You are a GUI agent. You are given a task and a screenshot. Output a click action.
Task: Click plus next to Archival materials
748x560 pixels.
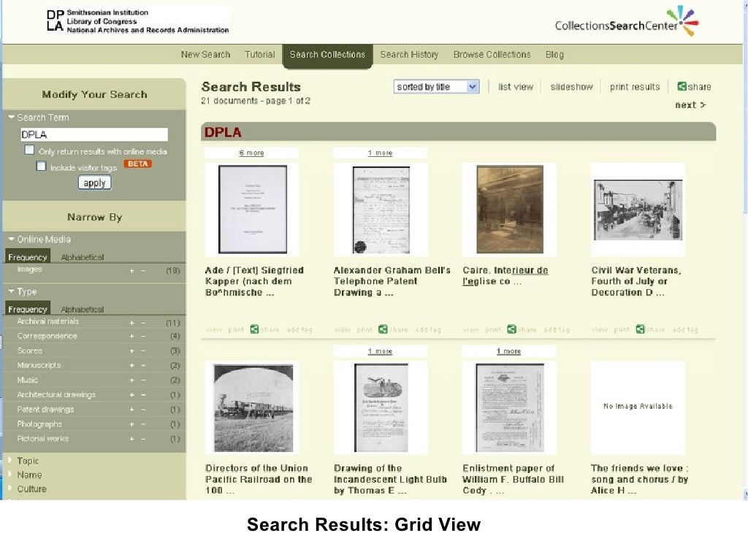[131, 323]
